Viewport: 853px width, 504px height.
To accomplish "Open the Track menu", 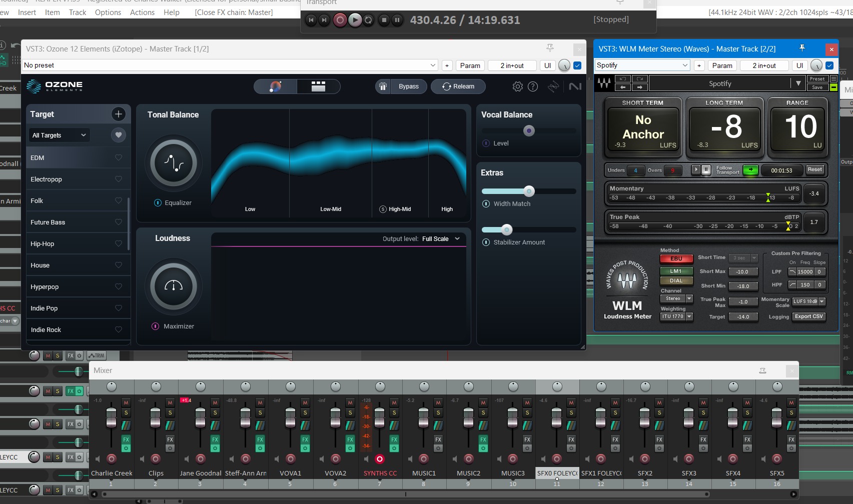I will click(x=77, y=12).
